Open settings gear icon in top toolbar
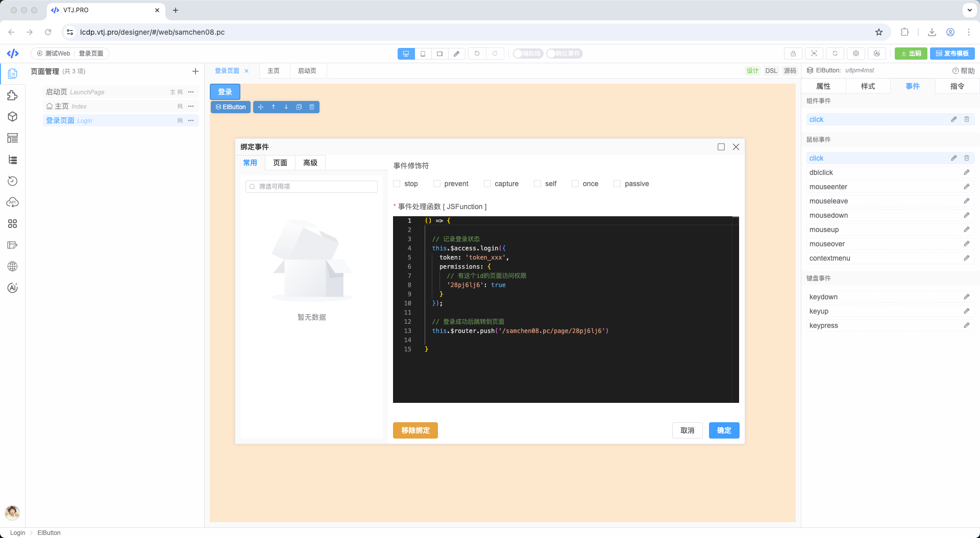 pyautogui.click(x=856, y=54)
